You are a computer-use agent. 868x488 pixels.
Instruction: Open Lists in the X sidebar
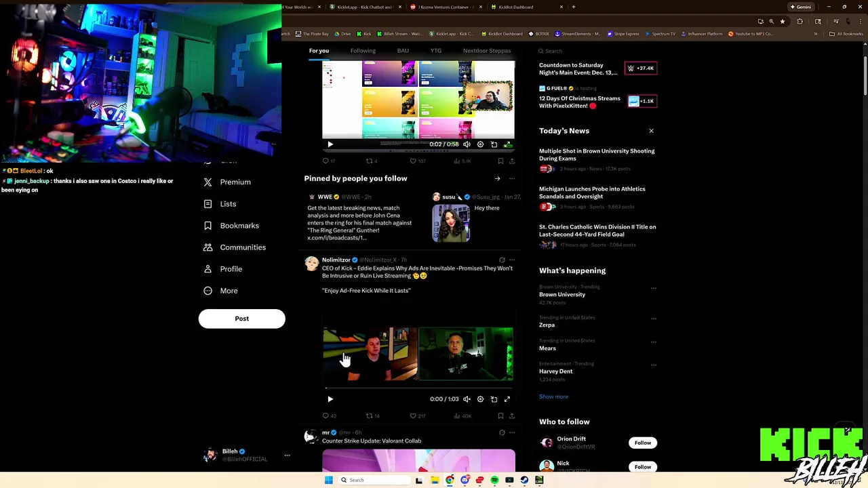click(x=220, y=204)
